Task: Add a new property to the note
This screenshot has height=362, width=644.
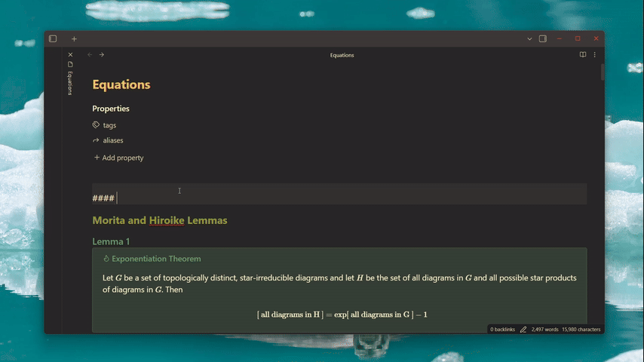Action: point(118,158)
